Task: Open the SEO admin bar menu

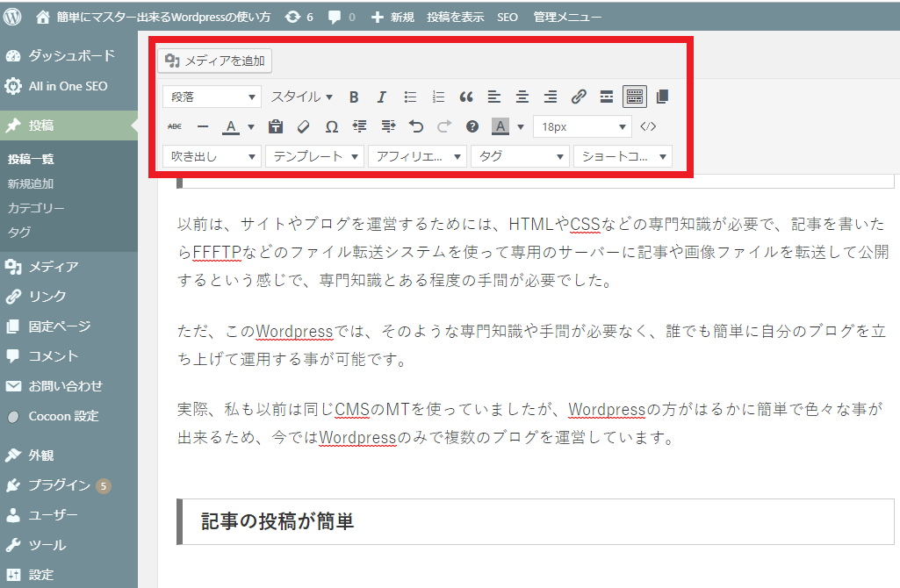Action: [508, 18]
